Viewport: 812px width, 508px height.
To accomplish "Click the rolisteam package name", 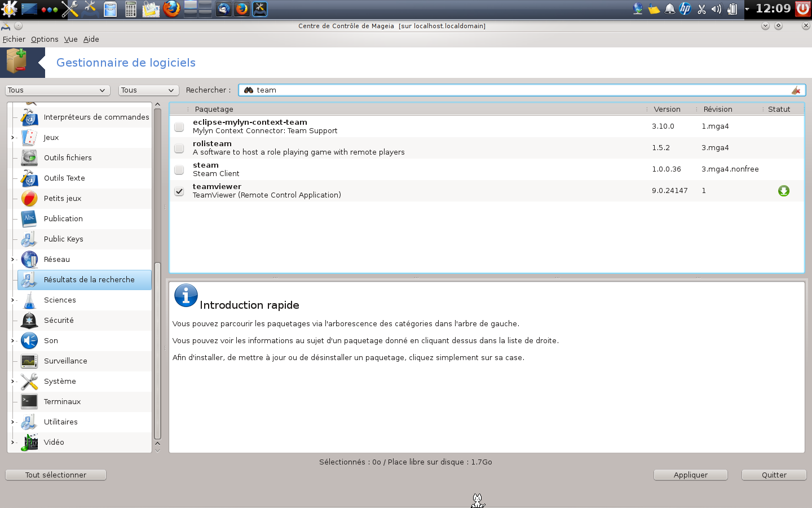I will tap(212, 143).
